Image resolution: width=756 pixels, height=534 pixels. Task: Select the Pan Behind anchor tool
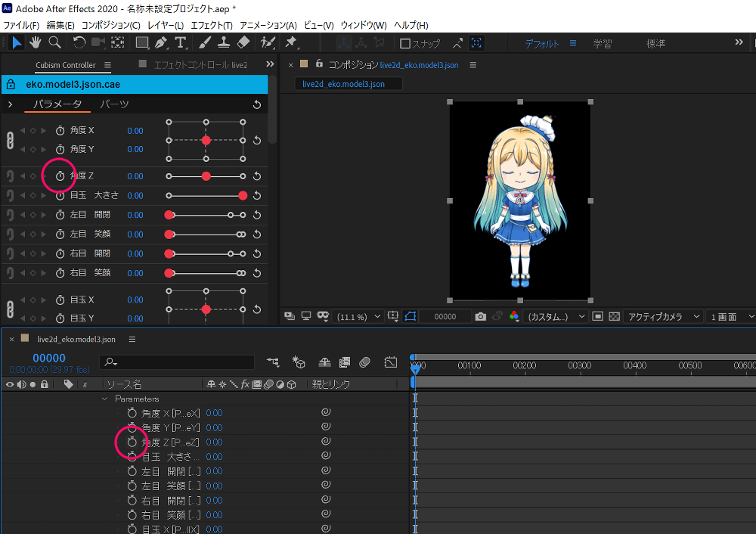(118, 43)
